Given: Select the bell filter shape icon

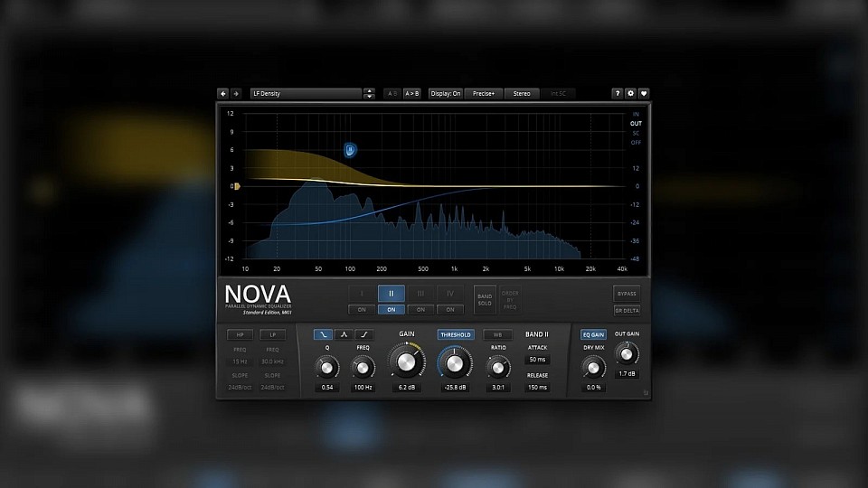Looking at the screenshot, I should tap(344, 334).
